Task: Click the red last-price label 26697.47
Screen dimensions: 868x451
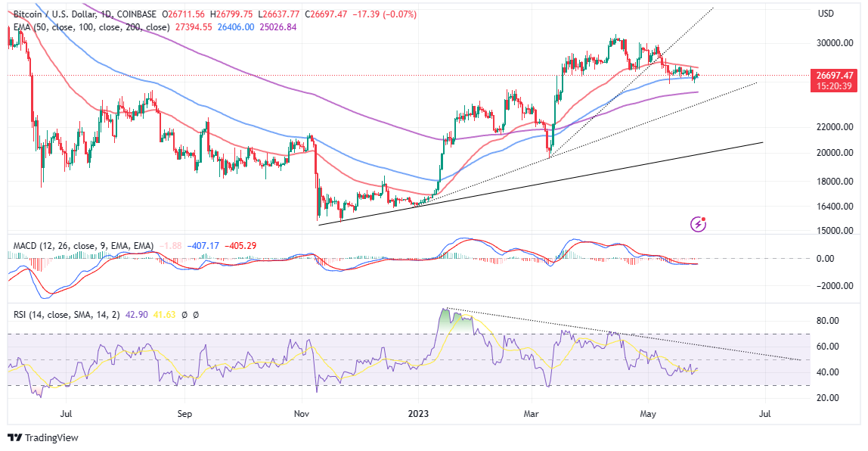Action: (834, 76)
